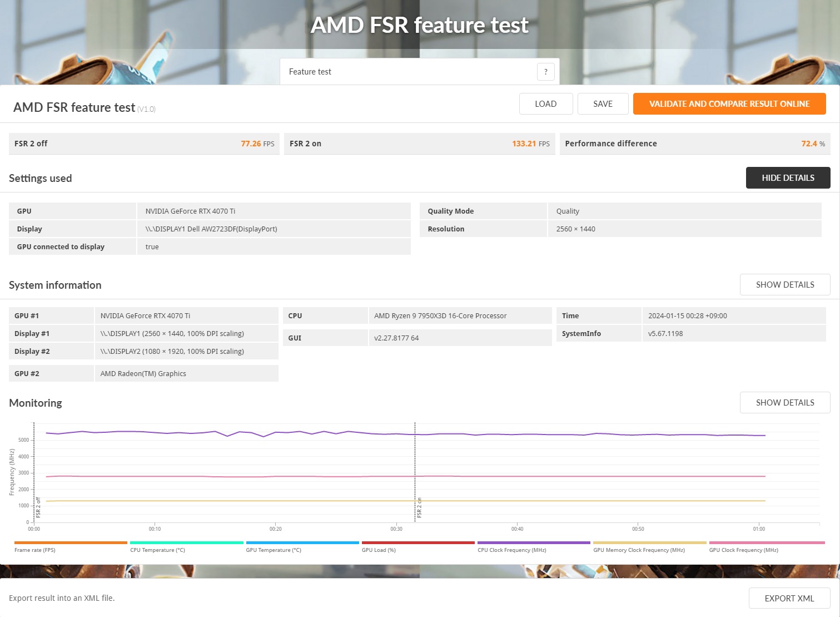Click the 133.21 FPS score for FSR 2 on

(x=531, y=144)
